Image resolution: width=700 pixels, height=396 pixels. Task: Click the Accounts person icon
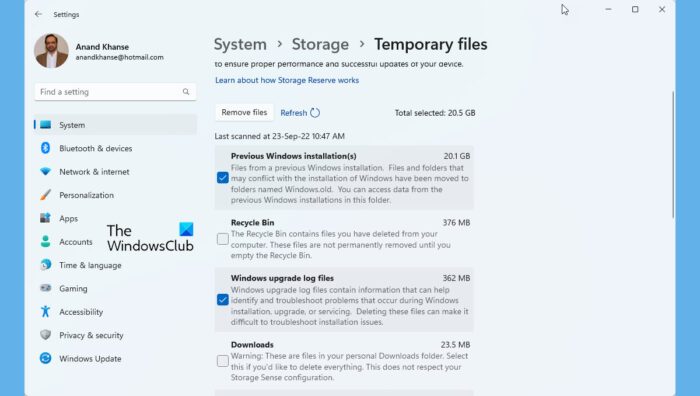point(46,242)
